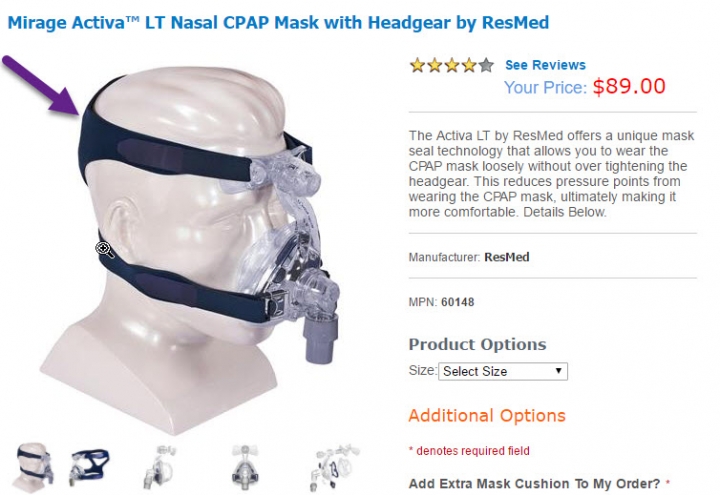Open the Select Size dropdown
720x495 pixels.
[503, 371]
